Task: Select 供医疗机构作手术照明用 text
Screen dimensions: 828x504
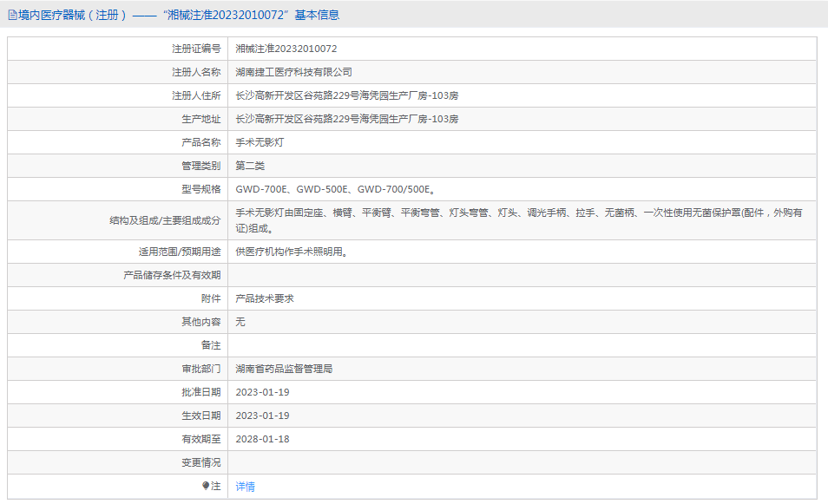Action: click(x=292, y=252)
